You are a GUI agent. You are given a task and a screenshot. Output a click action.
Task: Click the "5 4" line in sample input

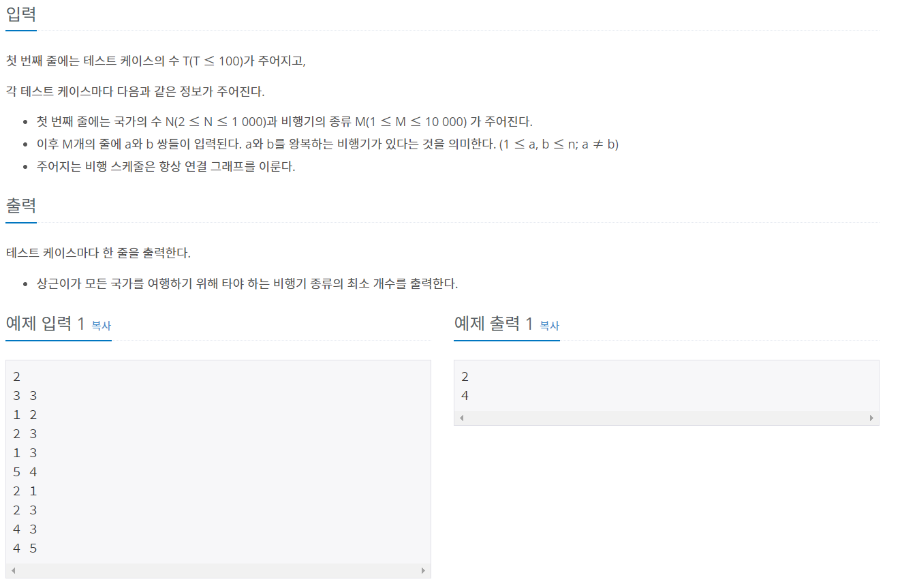(x=25, y=471)
